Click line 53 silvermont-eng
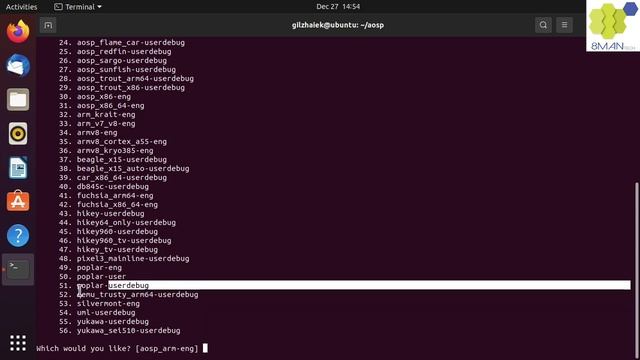Viewport: 640px width, 360px height. (99, 303)
